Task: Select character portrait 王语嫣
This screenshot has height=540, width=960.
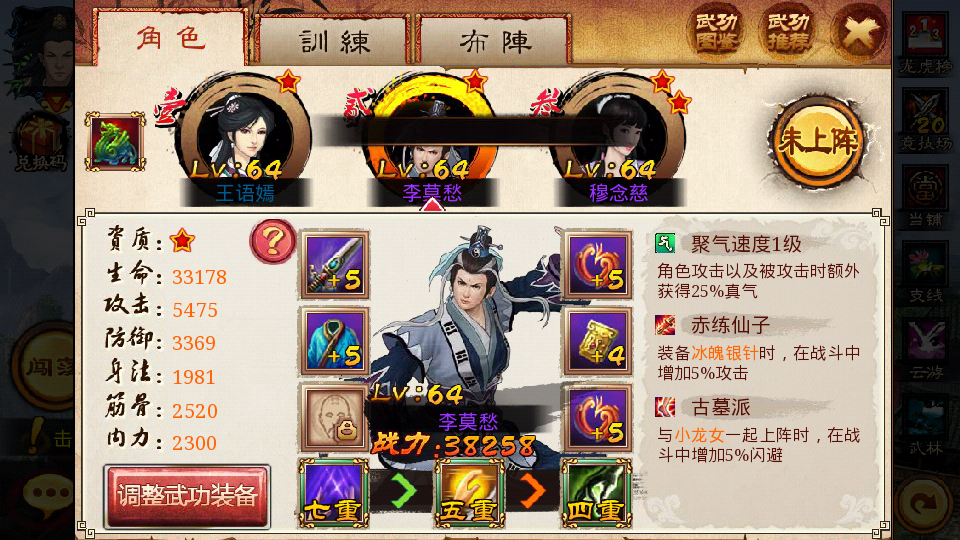Action: click(x=244, y=140)
